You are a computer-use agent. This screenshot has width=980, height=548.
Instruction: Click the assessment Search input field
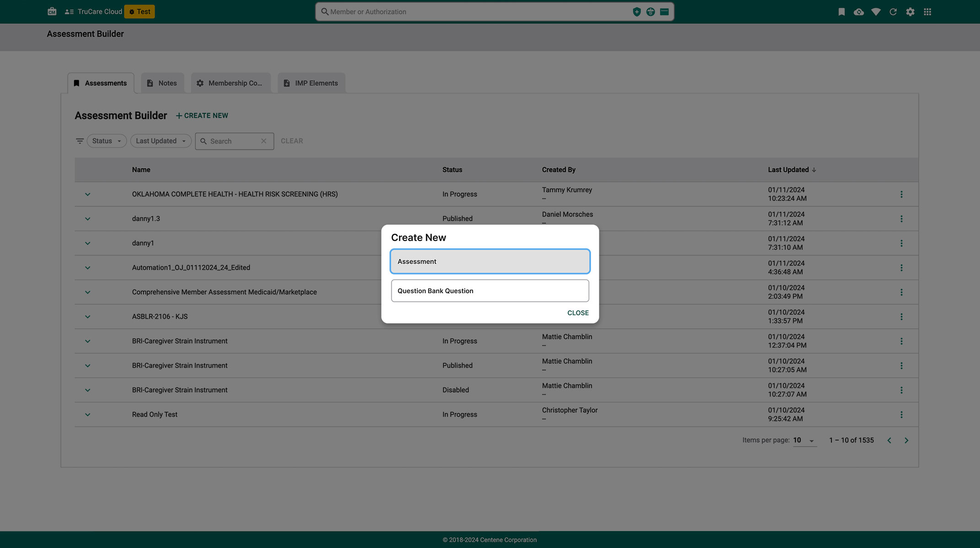[x=234, y=141]
